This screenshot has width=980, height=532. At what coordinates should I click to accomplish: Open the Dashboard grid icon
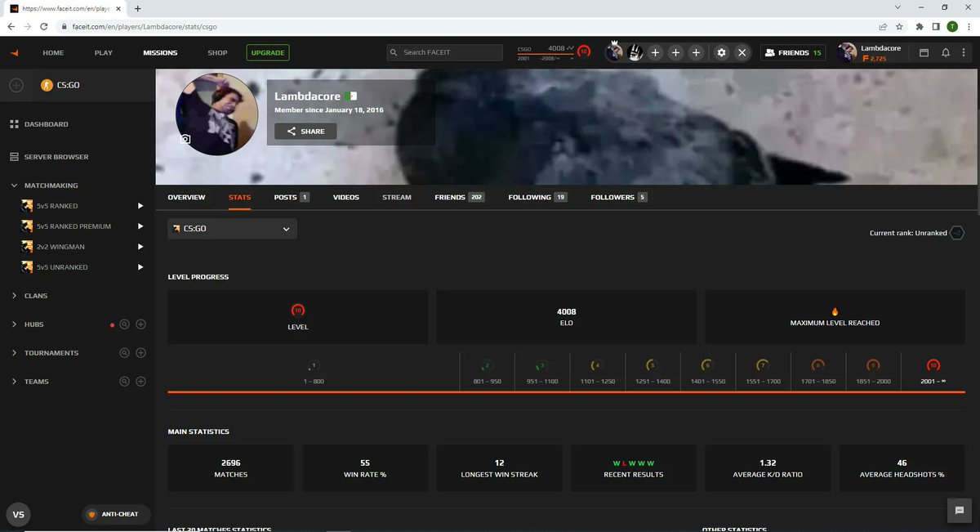14,124
